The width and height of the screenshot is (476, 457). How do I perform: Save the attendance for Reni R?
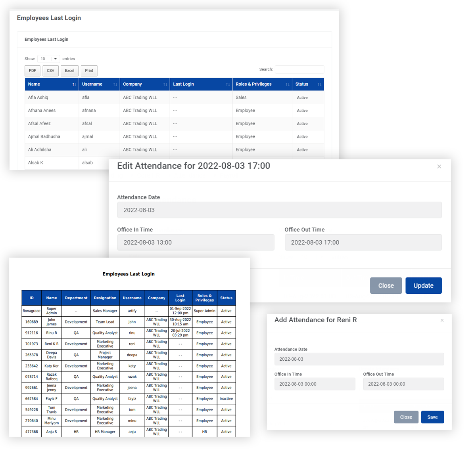432,417
